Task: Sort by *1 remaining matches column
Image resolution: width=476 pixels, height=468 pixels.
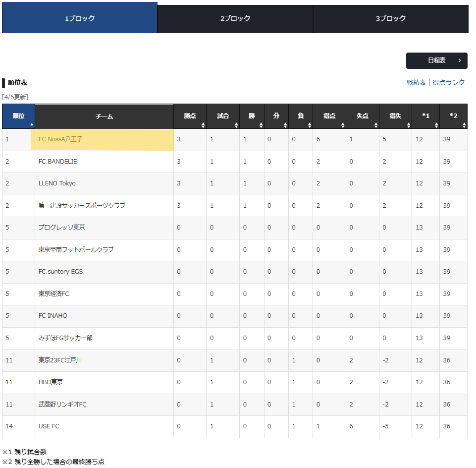Action: pyautogui.click(x=425, y=117)
